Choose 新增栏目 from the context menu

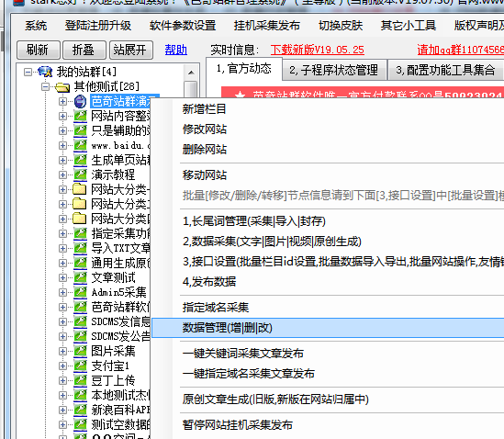[x=204, y=109]
